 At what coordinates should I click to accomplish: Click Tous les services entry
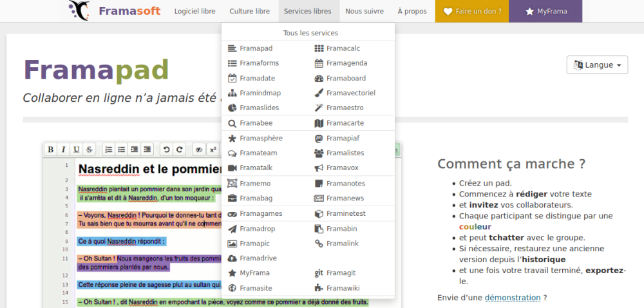click(310, 33)
